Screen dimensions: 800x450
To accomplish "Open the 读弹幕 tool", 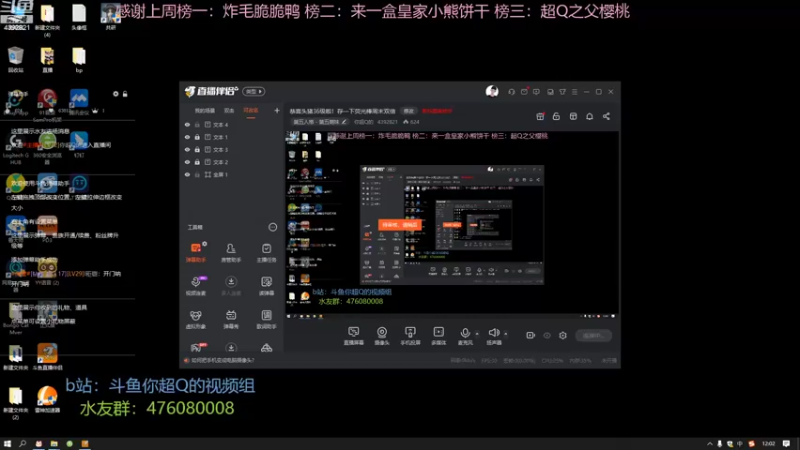I will click(266, 286).
